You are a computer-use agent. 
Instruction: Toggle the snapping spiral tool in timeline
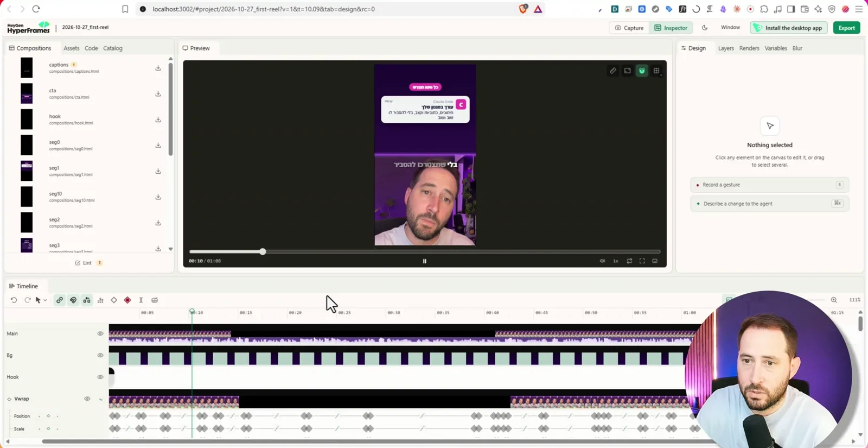73,300
